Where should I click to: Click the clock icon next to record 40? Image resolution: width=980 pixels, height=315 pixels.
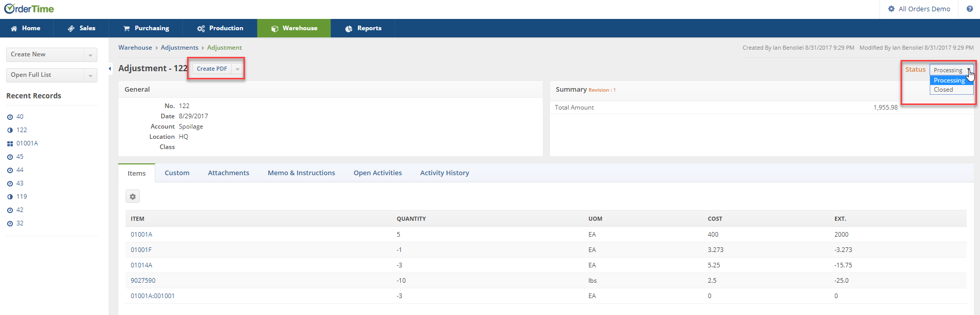10,117
